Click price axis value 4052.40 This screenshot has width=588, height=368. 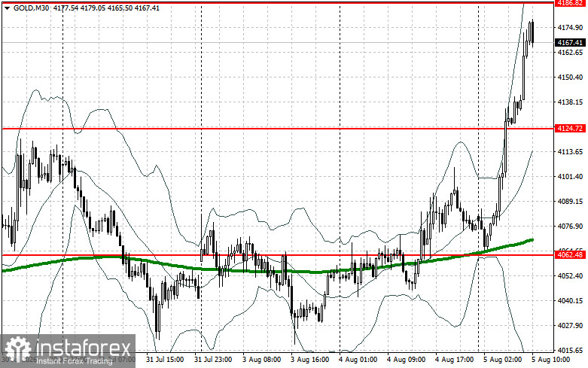(x=571, y=276)
